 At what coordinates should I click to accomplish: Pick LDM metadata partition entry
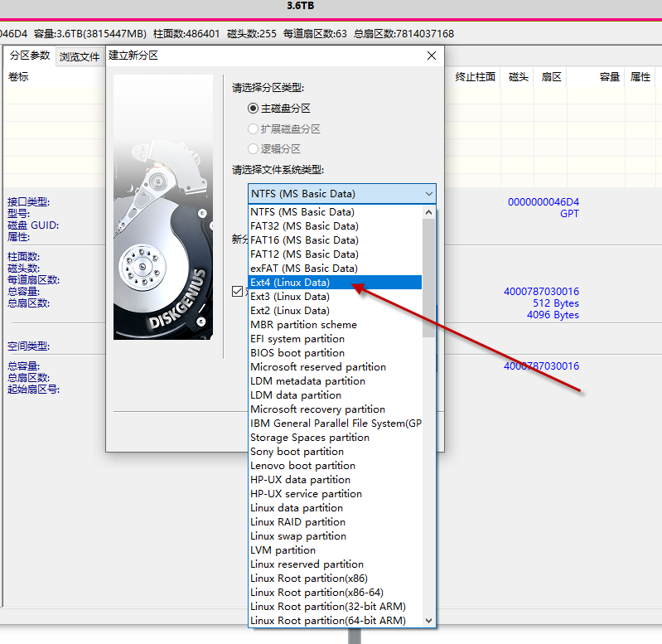point(336,381)
